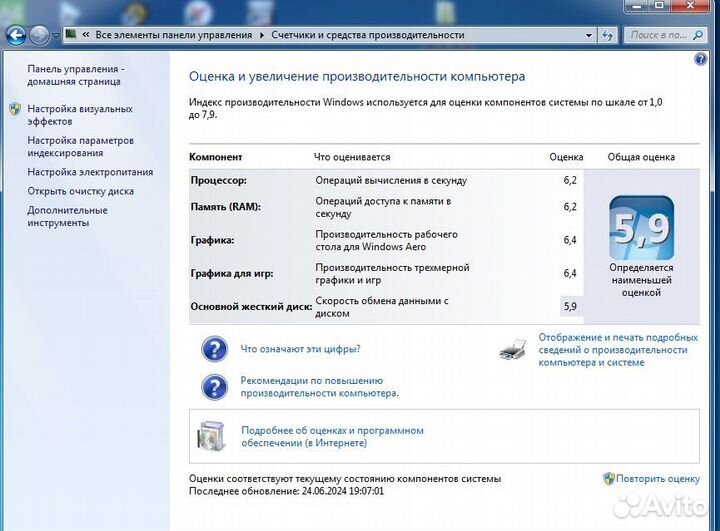This screenshot has height=531, width=720.
Task: Open recent pages dropdown beside navigation arrows
Action: pos(56,35)
